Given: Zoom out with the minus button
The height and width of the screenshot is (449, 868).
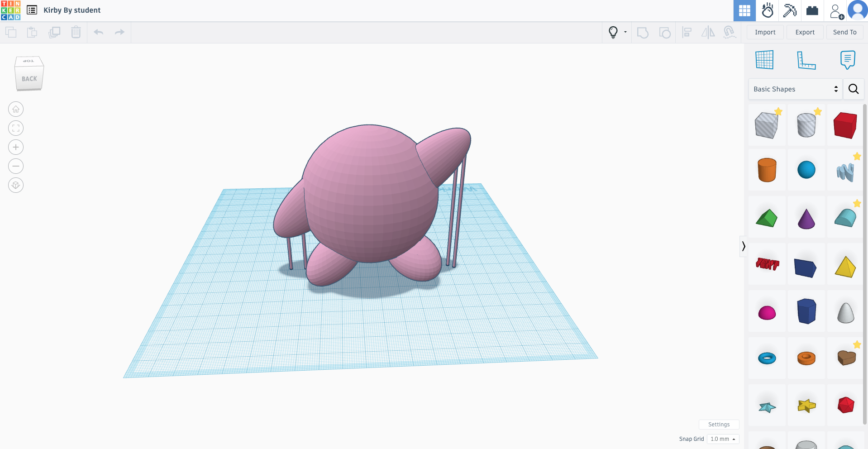Looking at the screenshot, I should [16, 166].
